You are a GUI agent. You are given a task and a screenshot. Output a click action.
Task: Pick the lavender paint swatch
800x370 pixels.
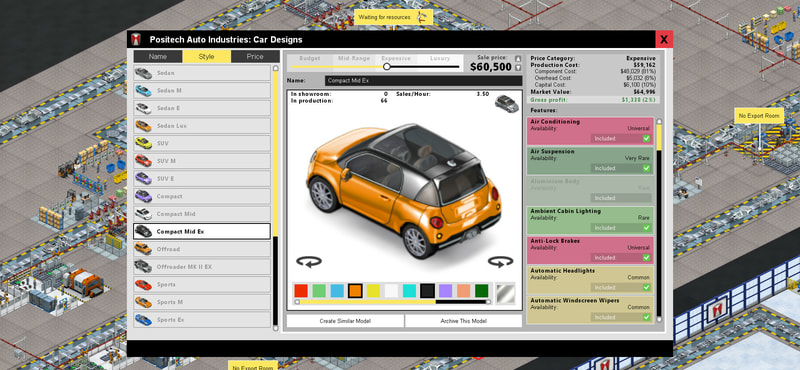click(445, 291)
